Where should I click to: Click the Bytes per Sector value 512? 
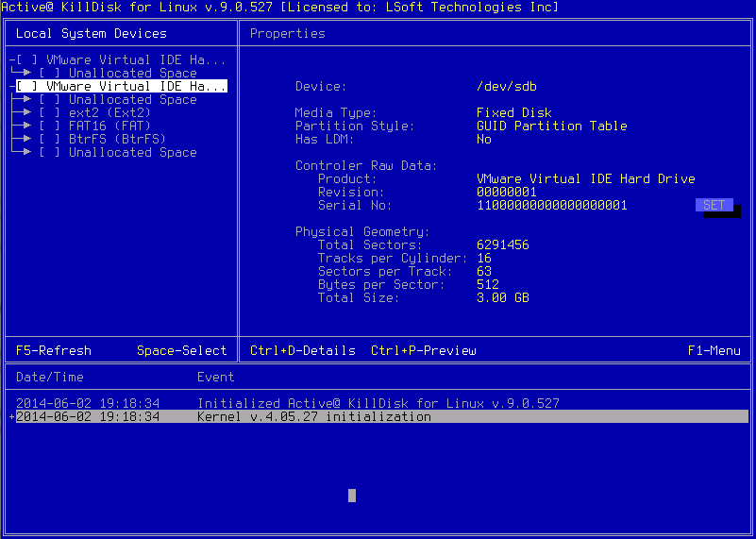click(x=488, y=284)
